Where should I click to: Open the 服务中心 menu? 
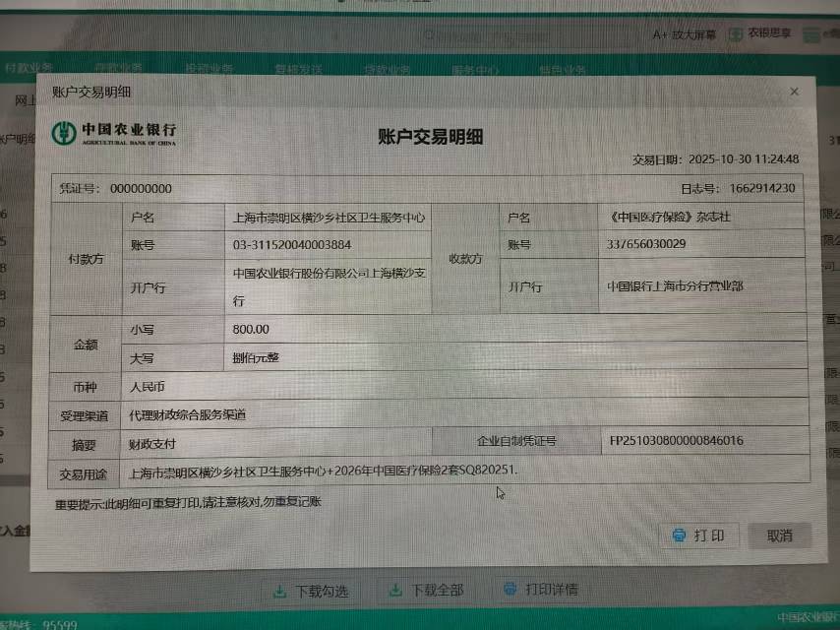click(x=475, y=70)
